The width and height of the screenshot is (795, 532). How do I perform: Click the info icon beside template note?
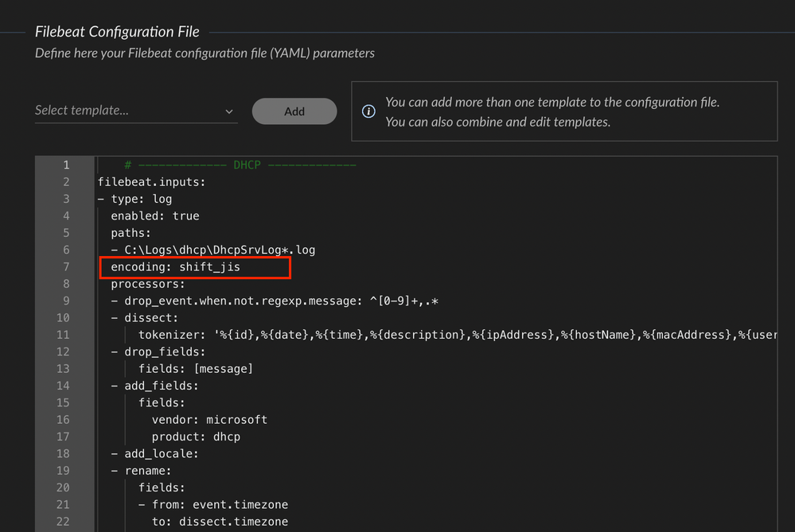368,111
